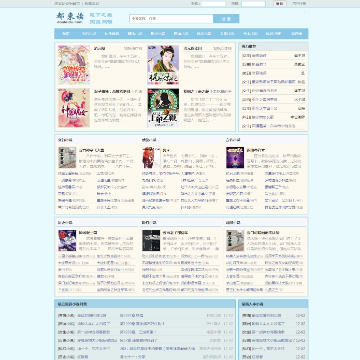Open the colorful anime girl book cover
The width and height of the screenshot is (360, 360).
pos(74,65)
